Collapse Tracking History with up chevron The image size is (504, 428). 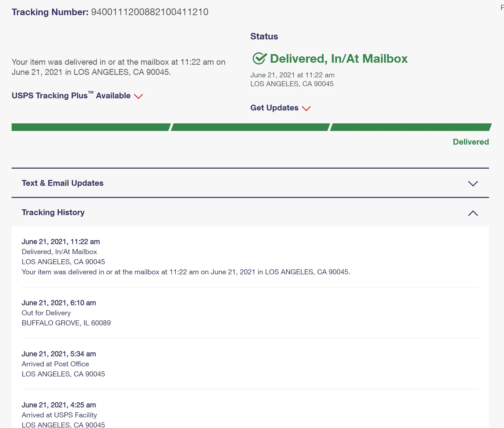[x=473, y=213]
